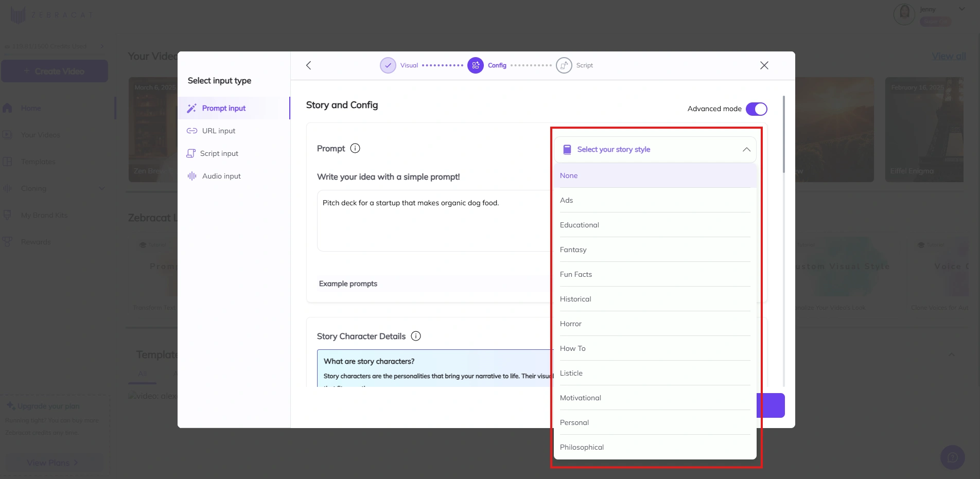The image size is (980, 479).
Task: Select Motivational story style option
Action: pos(655,398)
